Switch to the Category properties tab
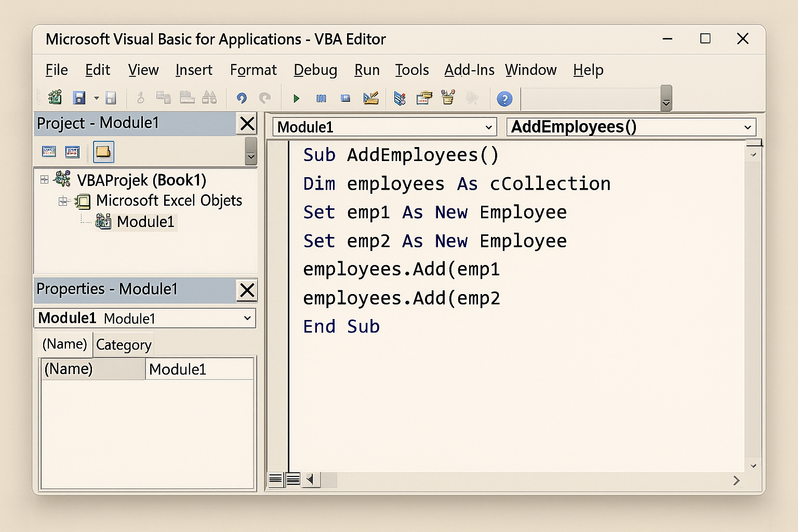 [124, 345]
